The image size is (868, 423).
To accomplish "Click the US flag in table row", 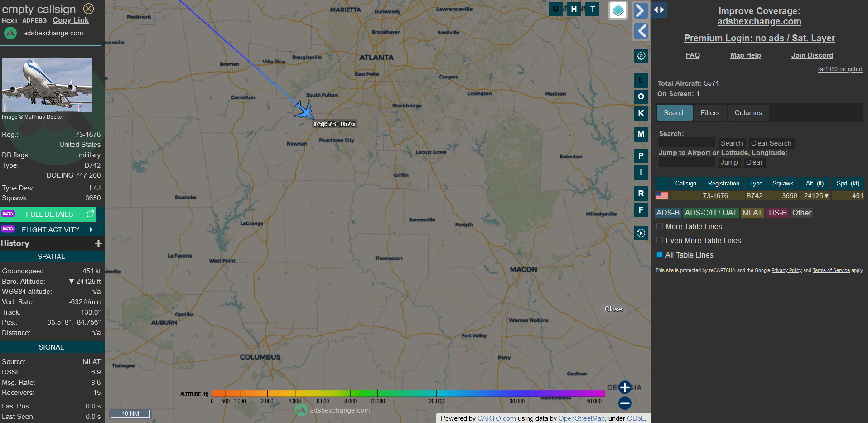I will tap(662, 196).
